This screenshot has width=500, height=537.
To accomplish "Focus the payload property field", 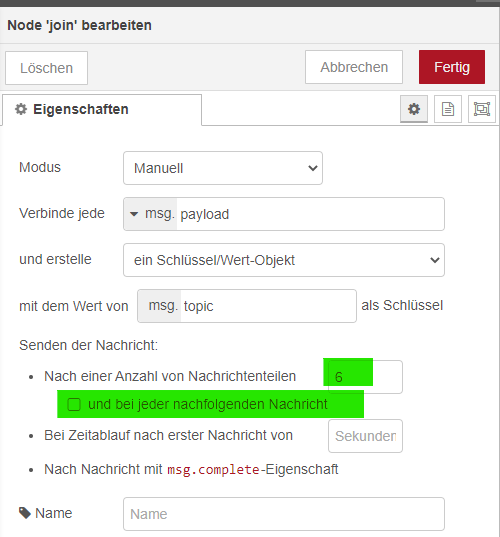I will pyautogui.click(x=310, y=214).
